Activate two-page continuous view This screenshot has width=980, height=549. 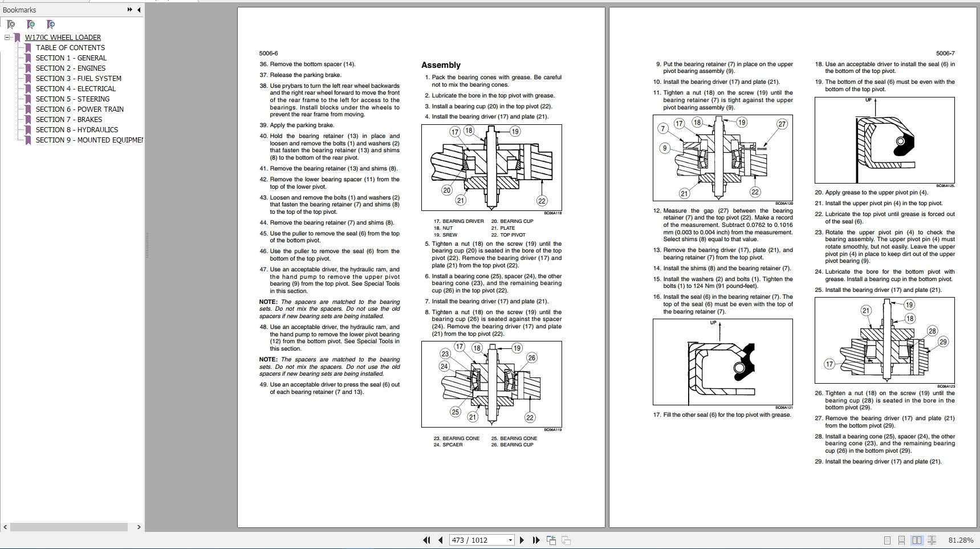click(932, 540)
